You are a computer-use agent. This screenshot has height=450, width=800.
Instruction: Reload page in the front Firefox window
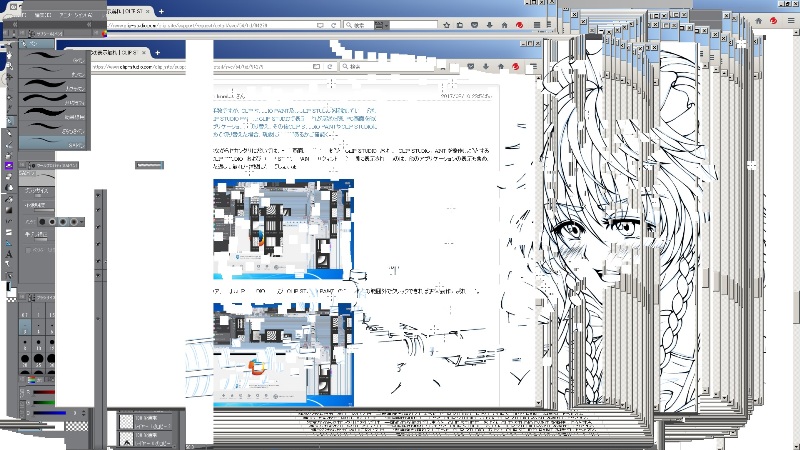[x=330, y=66]
